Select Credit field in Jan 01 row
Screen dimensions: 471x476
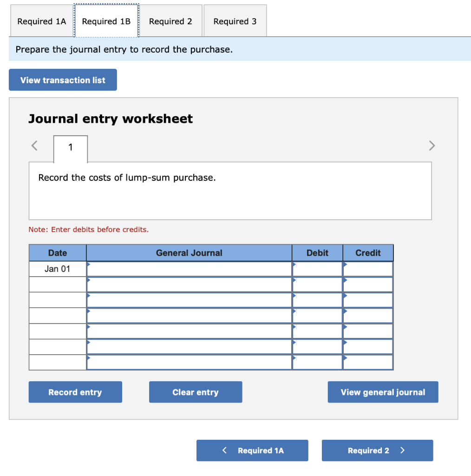pyautogui.click(x=368, y=269)
